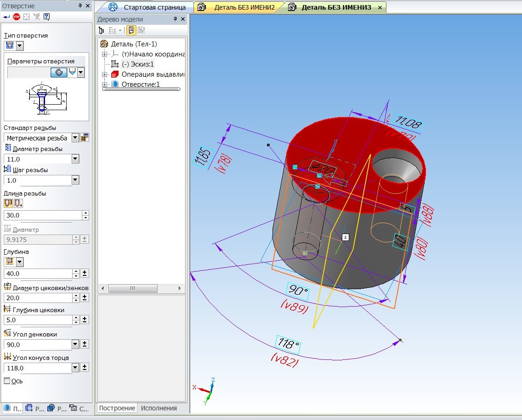
Task: Open the Тип отверстия dropdown
Action: [x=20, y=46]
